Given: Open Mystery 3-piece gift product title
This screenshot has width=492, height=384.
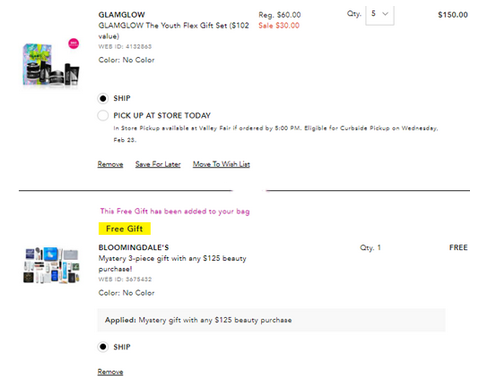Looking at the screenshot, I should 172,263.
